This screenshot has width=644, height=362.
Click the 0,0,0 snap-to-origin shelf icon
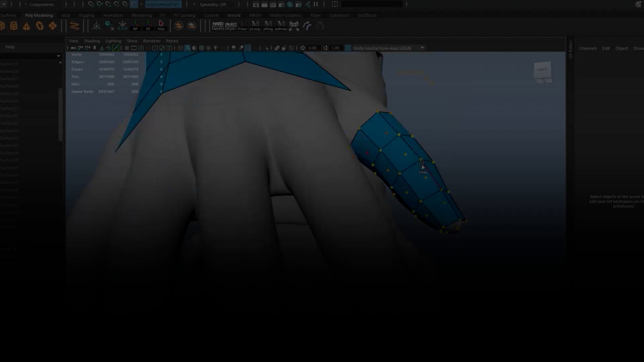pyautogui.click(x=122, y=26)
